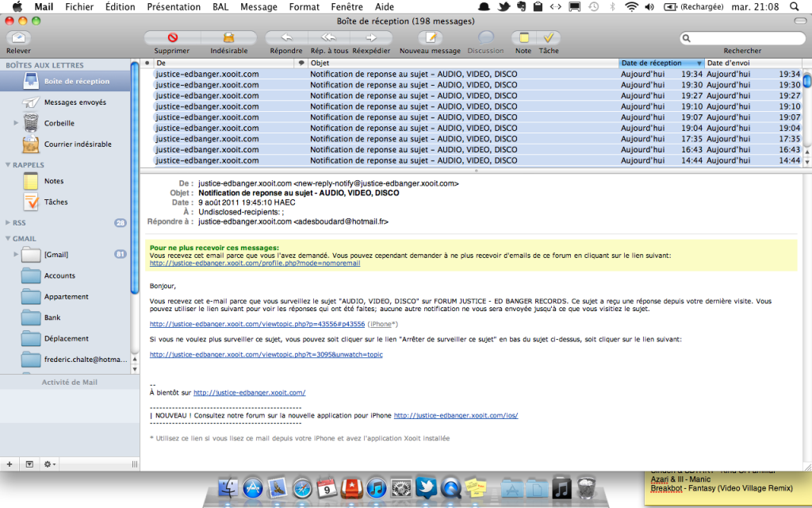Sort messages by Date d'envoi

[753, 63]
